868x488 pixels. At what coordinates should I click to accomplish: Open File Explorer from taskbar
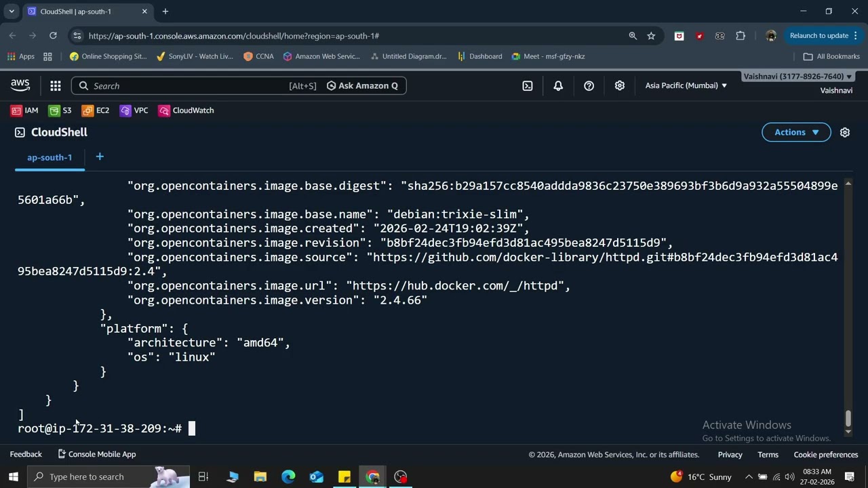click(260, 476)
